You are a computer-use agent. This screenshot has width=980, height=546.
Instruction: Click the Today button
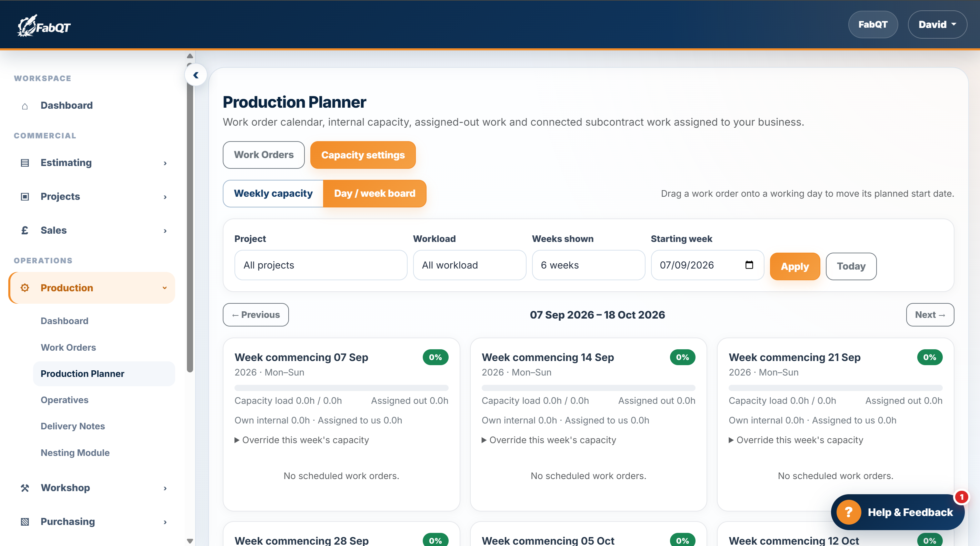tap(851, 266)
